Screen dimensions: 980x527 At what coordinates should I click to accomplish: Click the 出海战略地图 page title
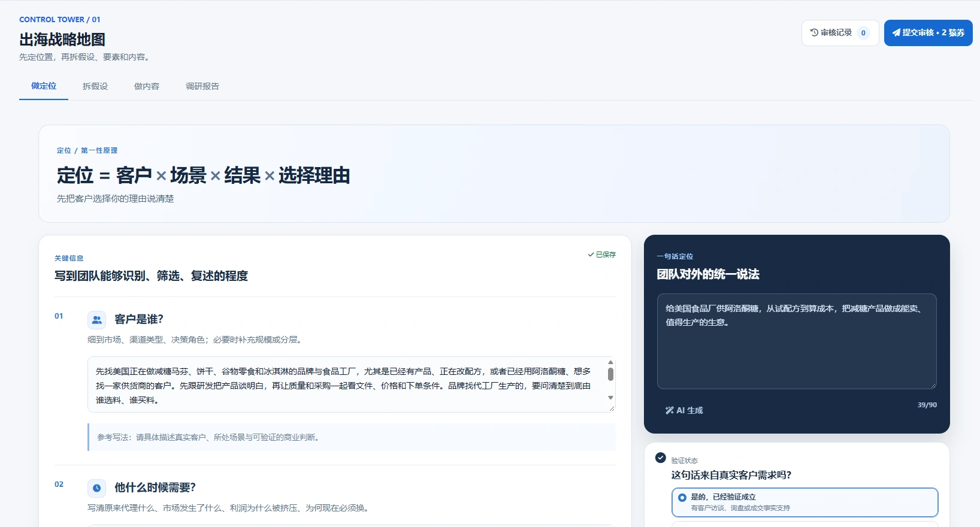pyautogui.click(x=62, y=40)
